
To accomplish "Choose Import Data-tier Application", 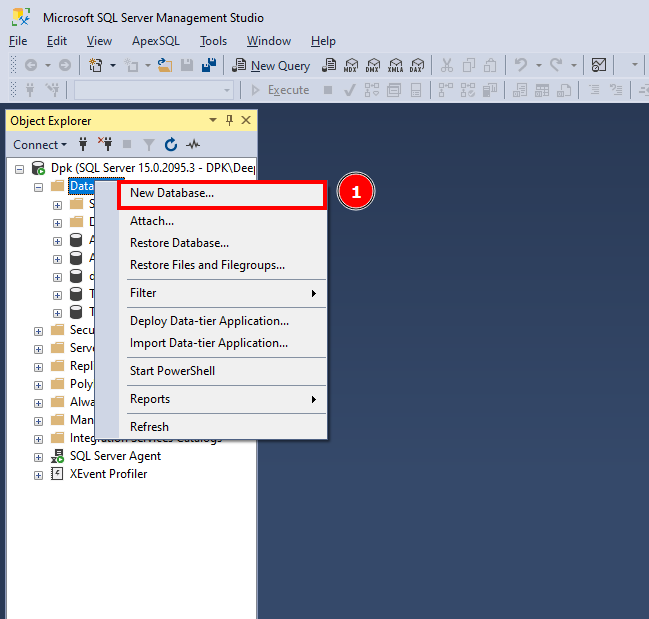I will (x=222, y=343).
